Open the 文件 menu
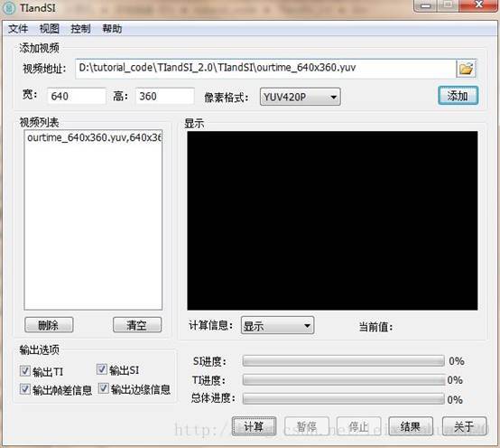500x448 pixels. click(x=18, y=29)
